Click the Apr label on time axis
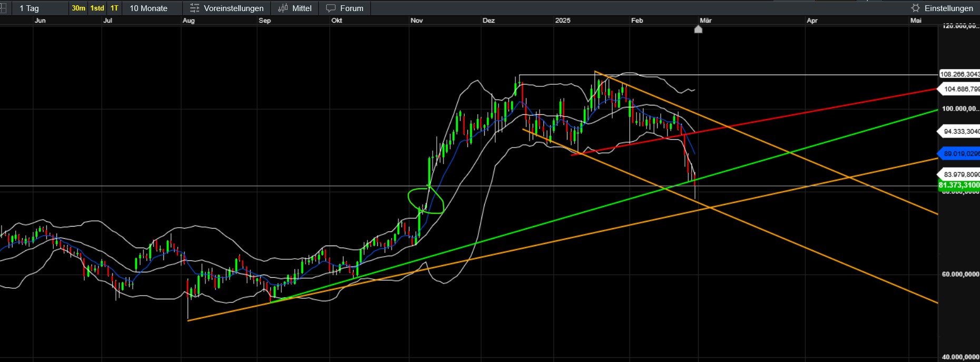Image resolution: width=980 pixels, height=362 pixels. pos(812,21)
